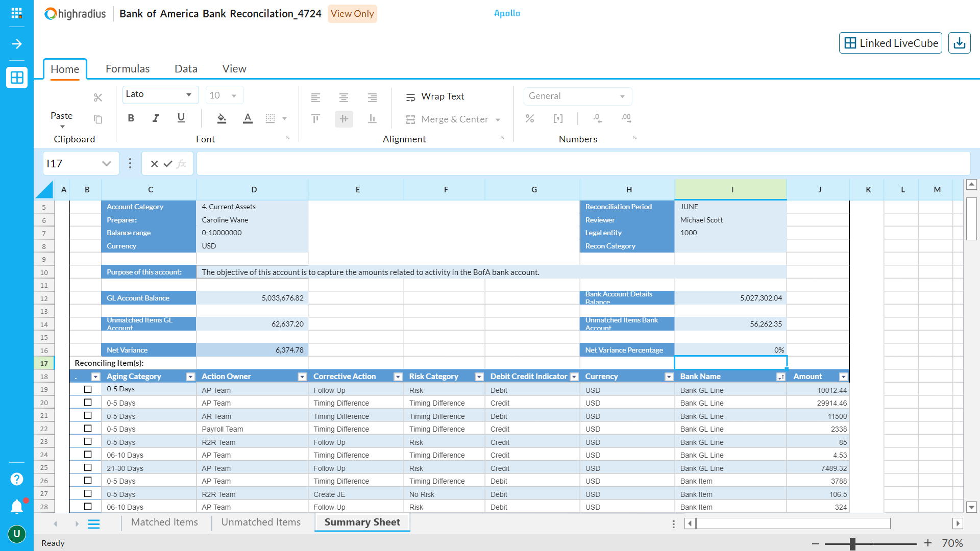Click the help question mark icon
The width and height of the screenshot is (980, 551).
(17, 479)
